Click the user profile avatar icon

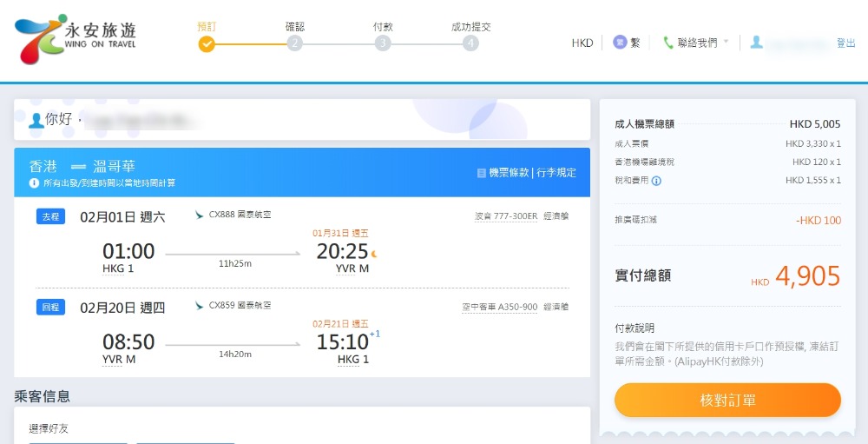coord(757,43)
